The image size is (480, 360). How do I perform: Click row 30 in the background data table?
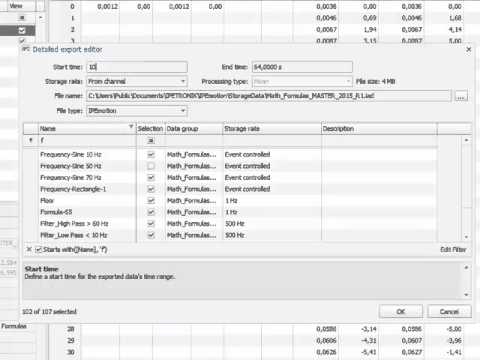[71, 352]
